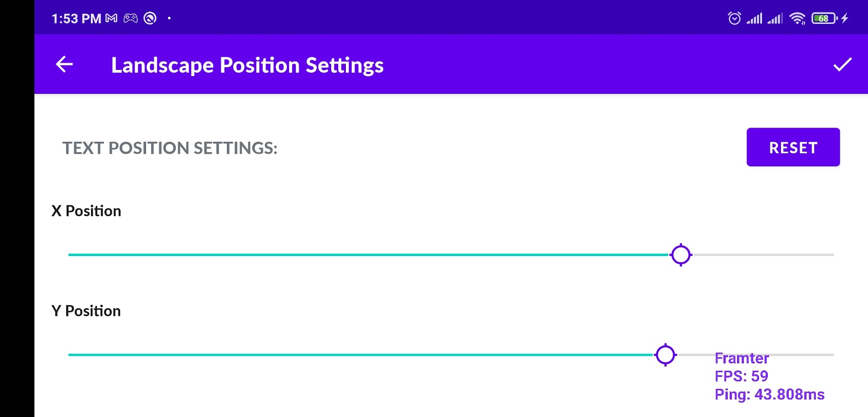868x417 pixels.
Task: Tap the first cellular signal icon
Action: tap(754, 19)
